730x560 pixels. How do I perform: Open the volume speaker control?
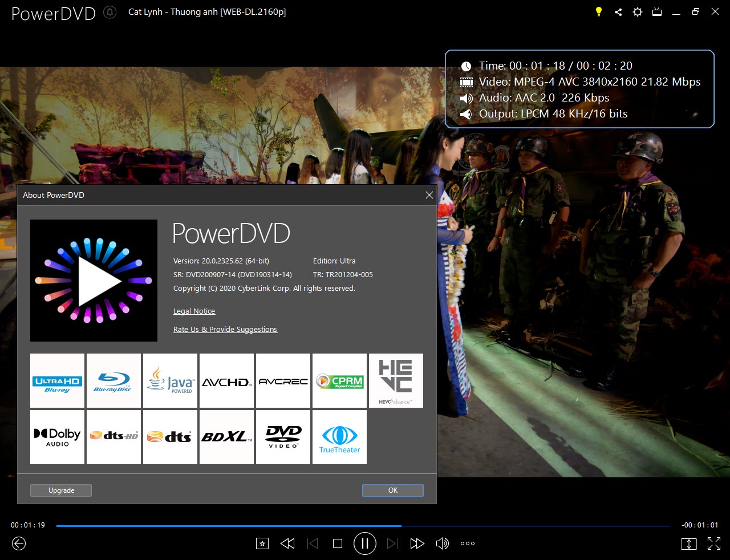coord(443,543)
